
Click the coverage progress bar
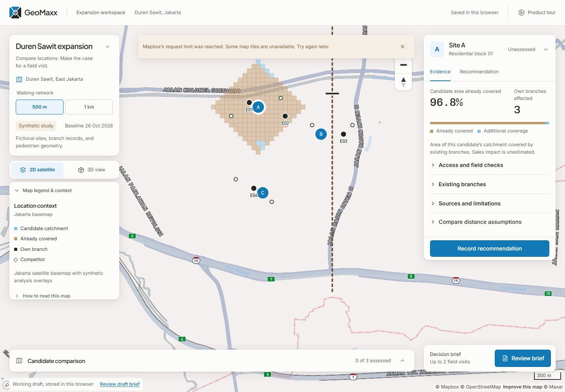(490, 123)
